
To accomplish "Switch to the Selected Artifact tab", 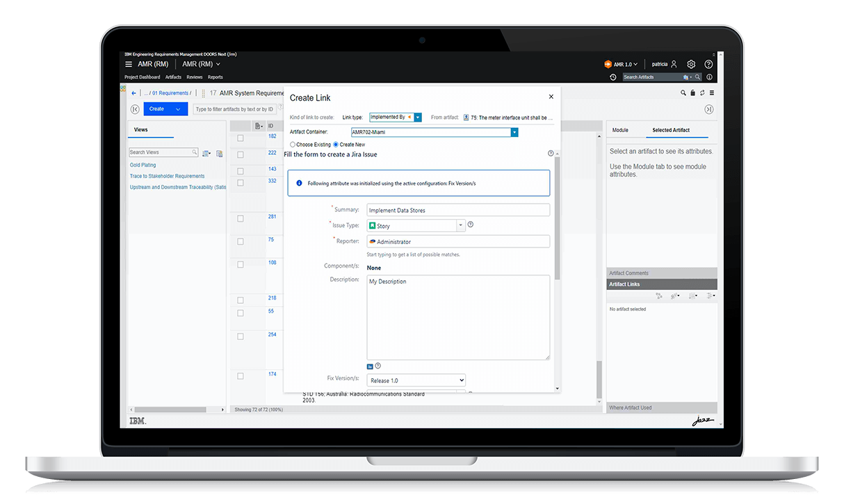I will tap(671, 130).
